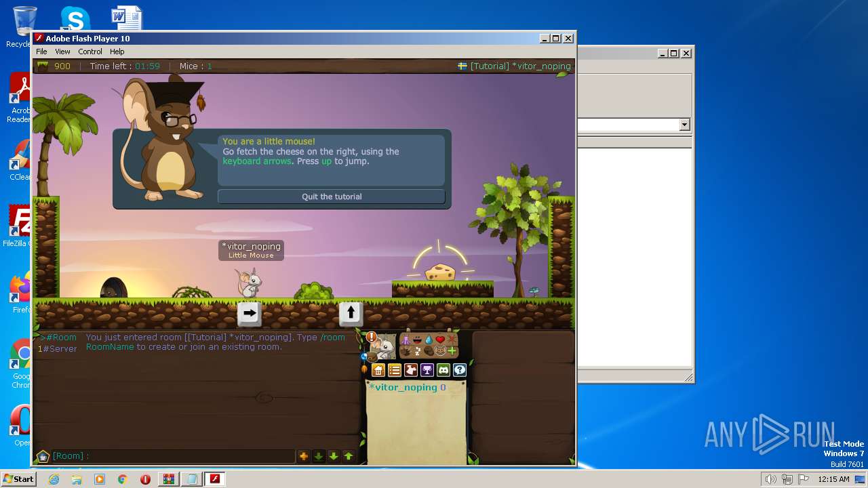Open the tribe house icon
The width and height of the screenshot is (868, 488).
click(x=378, y=370)
